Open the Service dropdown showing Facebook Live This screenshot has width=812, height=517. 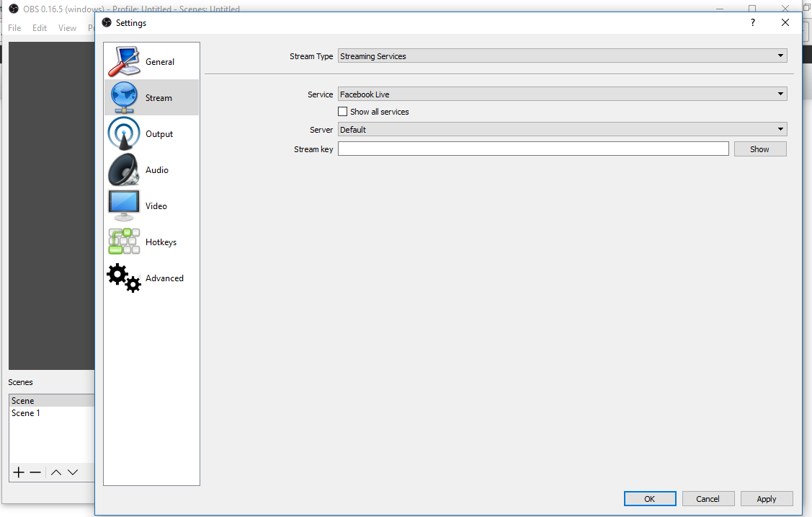click(x=562, y=94)
